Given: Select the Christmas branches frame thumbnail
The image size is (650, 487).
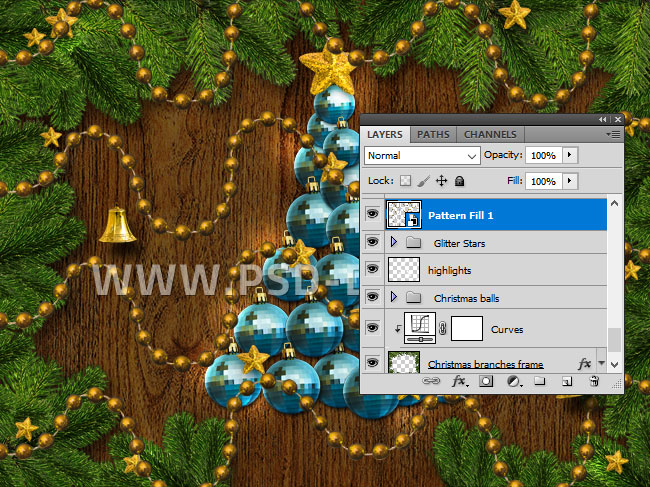Looking at the screenshot, I should click(x=404, y=363).
